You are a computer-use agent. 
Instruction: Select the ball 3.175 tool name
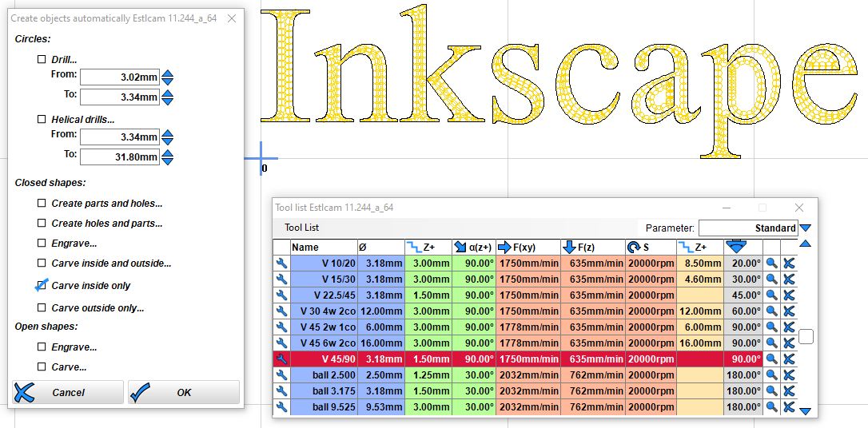(x=324, y=391)
